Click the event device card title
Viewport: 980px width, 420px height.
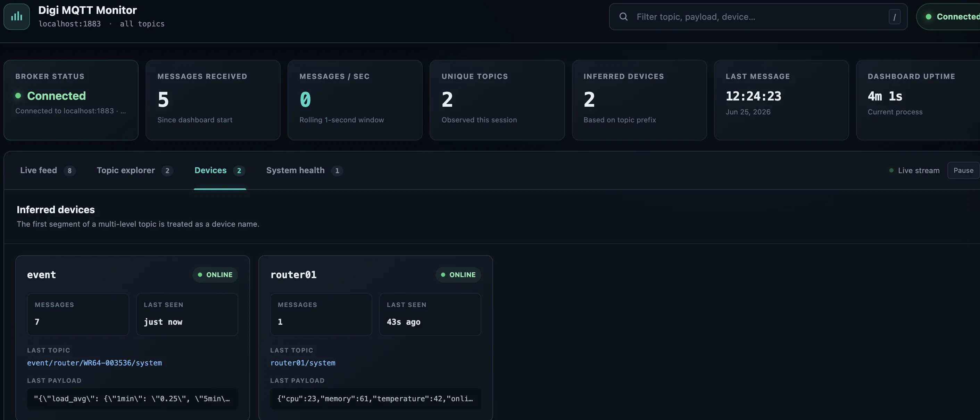41,275
